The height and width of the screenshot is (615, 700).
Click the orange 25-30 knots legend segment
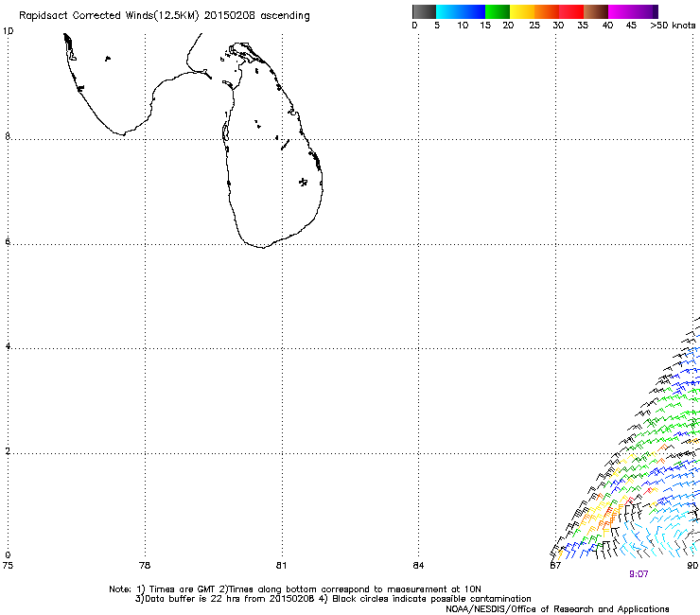(547, 11)
